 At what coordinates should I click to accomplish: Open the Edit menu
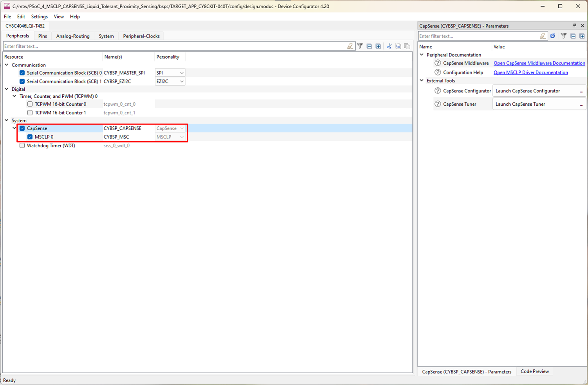pos(21,16)
